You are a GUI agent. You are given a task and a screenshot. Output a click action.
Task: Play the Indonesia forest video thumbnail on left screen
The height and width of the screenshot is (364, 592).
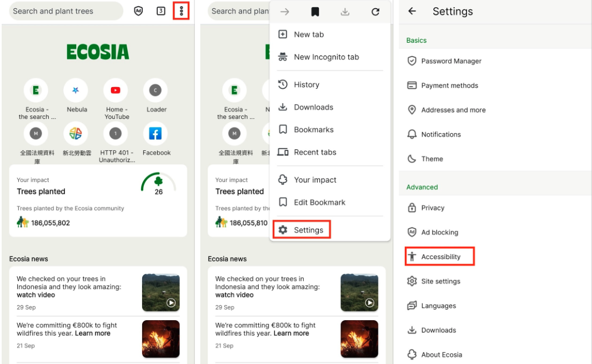tap(161, 292)
